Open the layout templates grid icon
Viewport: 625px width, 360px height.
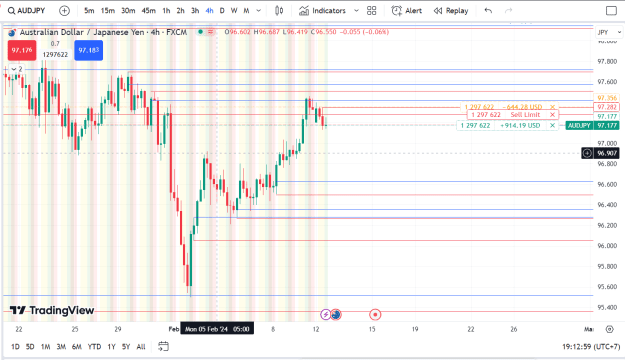[371, 11]
